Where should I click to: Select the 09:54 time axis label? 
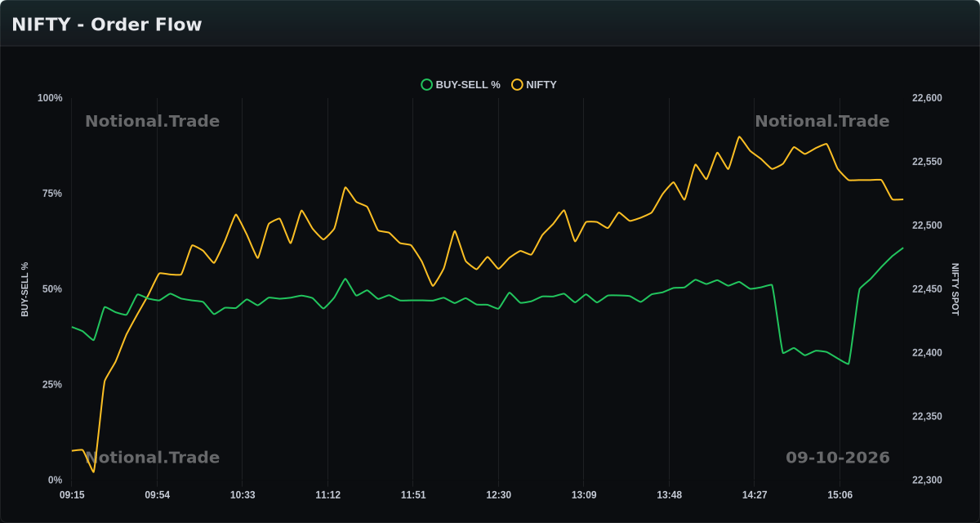(158, 495)
